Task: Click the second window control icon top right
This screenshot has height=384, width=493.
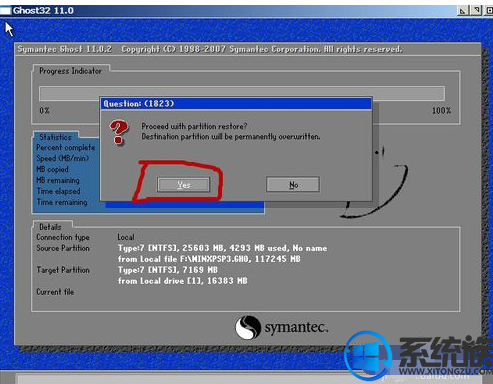Action: [476, 11]
